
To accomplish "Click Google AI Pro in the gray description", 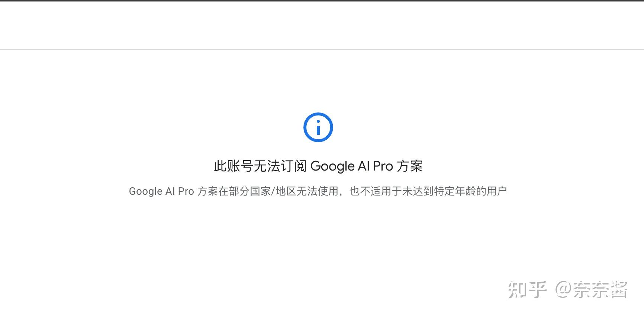I will point(161,191).
